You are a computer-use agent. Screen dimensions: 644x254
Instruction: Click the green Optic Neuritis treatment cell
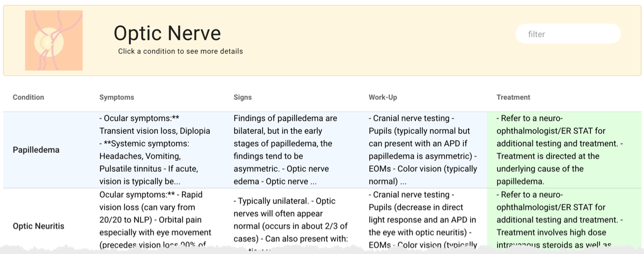click(x=563, y=220)
